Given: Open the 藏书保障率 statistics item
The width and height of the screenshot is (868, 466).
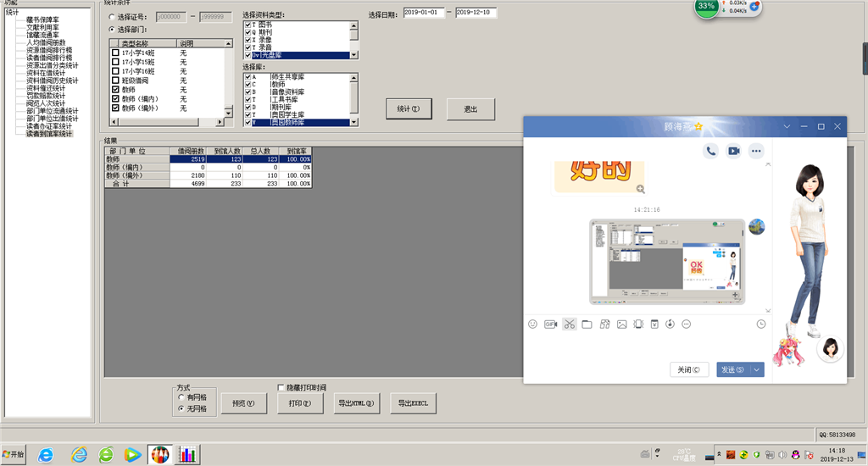Looking at the screenshot, I should [42, 20].
